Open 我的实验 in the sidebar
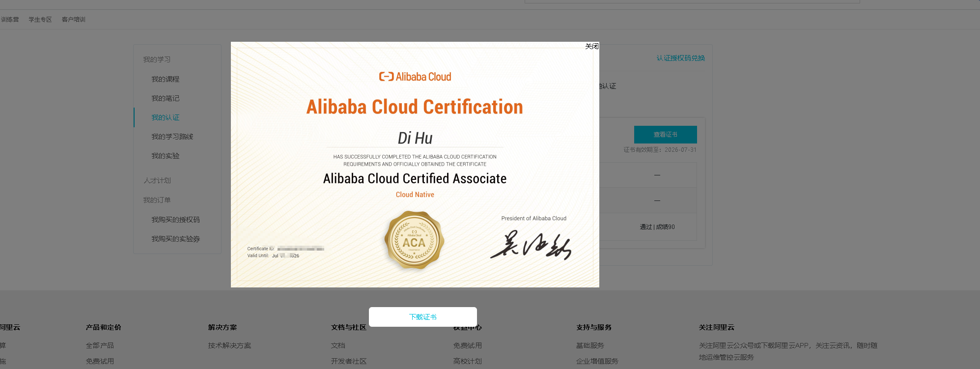The width and height of the screenshot is (980, 369). [165, 156]
